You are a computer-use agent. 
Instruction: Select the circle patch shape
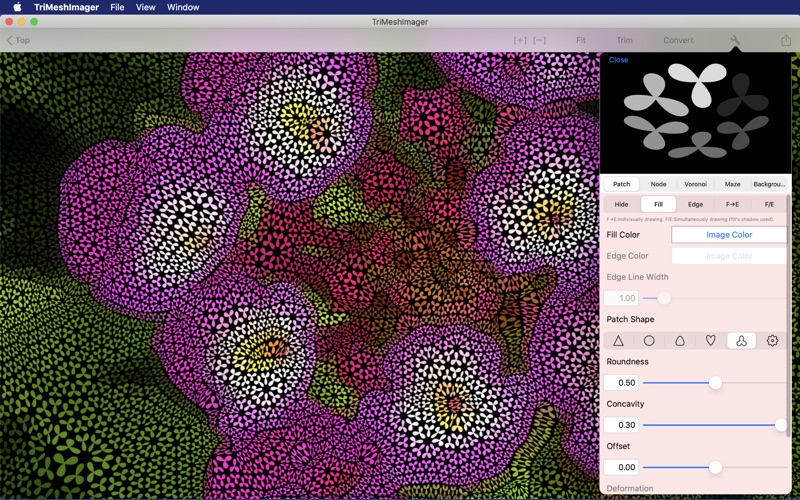(649, 341)
